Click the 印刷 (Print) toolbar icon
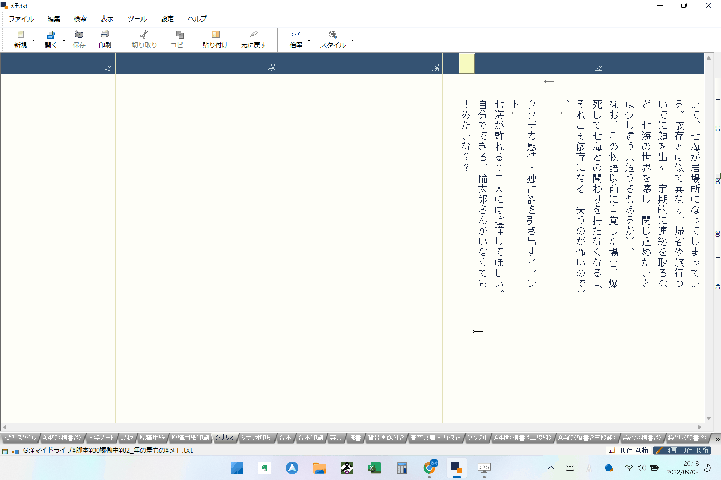This screenshot has height=480, width=721. [x=105, y=35]
